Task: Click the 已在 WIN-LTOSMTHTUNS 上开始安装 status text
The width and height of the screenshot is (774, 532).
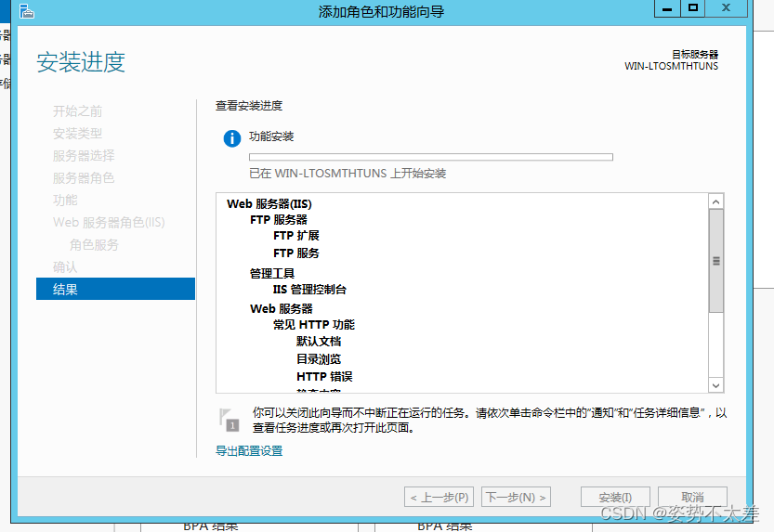Action: pyautogui.click(x=348, y=174)
